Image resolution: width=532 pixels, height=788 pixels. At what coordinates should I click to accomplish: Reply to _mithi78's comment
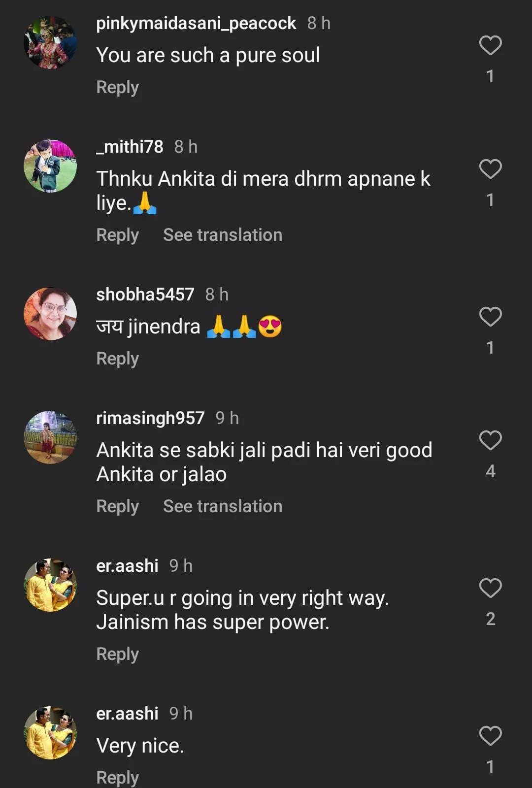click(117, 235)
